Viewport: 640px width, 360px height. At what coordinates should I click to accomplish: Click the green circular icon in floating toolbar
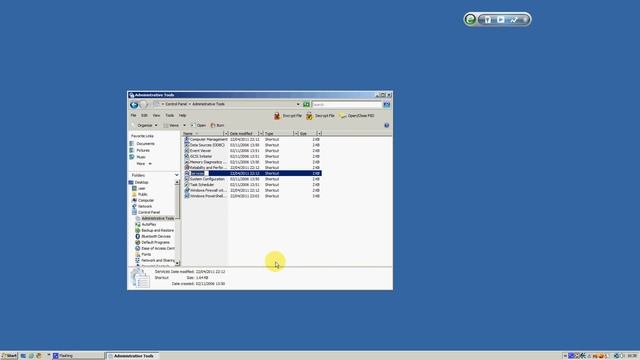[x=470, y=19]
